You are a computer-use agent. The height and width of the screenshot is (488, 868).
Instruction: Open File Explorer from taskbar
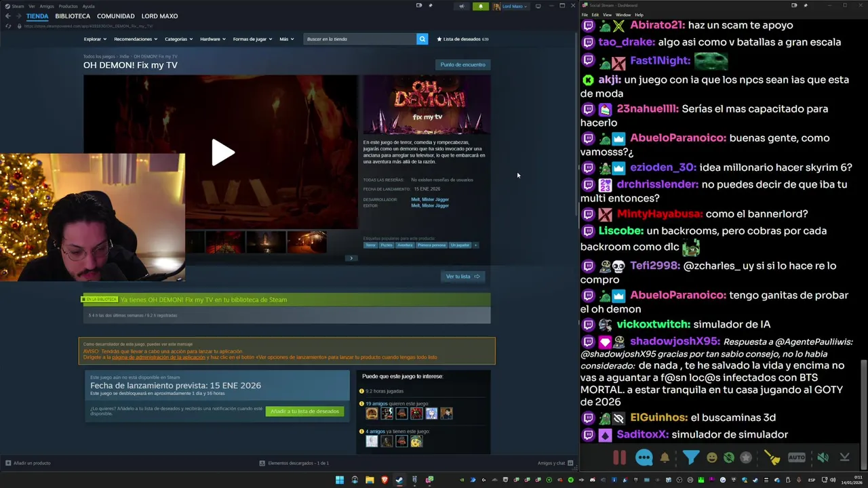point(370,480)
